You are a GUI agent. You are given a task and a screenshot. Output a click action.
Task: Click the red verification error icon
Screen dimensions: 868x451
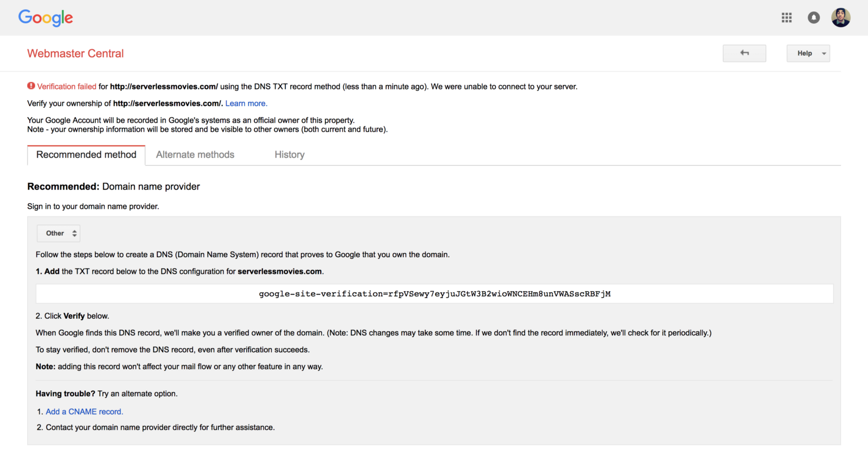pos(31,86)
